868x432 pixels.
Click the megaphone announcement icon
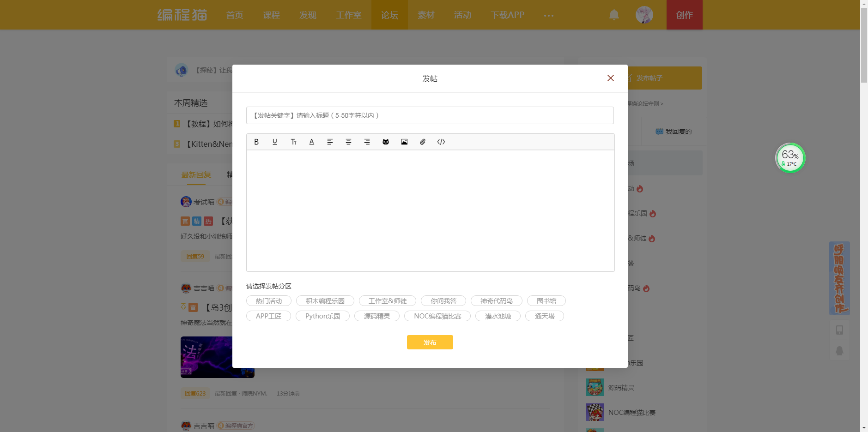tap(181, 70)
